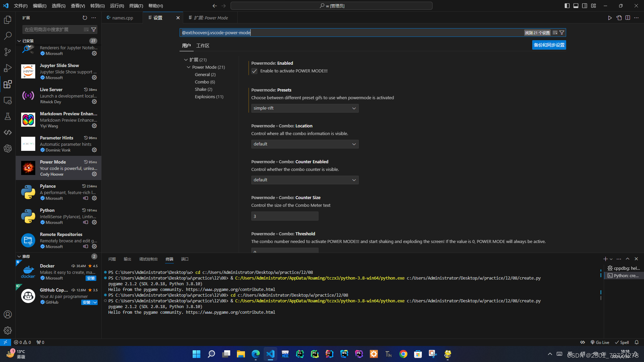Switch to the names.cpp tab
Viewport: 644px width, 362px height.
tap(122, 17)
